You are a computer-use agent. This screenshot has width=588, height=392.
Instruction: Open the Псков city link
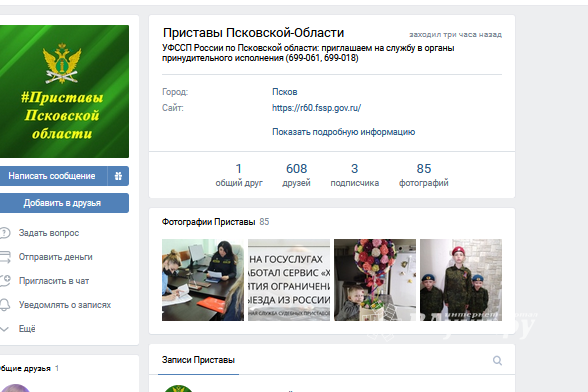coord(285,92)
